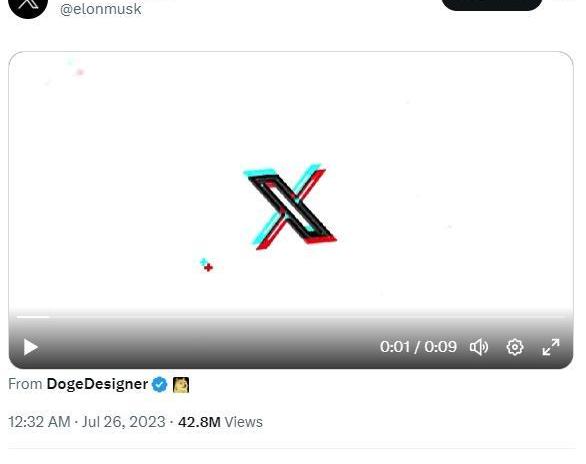
Task: Expand the video to fullscreen
Action: 551,347
